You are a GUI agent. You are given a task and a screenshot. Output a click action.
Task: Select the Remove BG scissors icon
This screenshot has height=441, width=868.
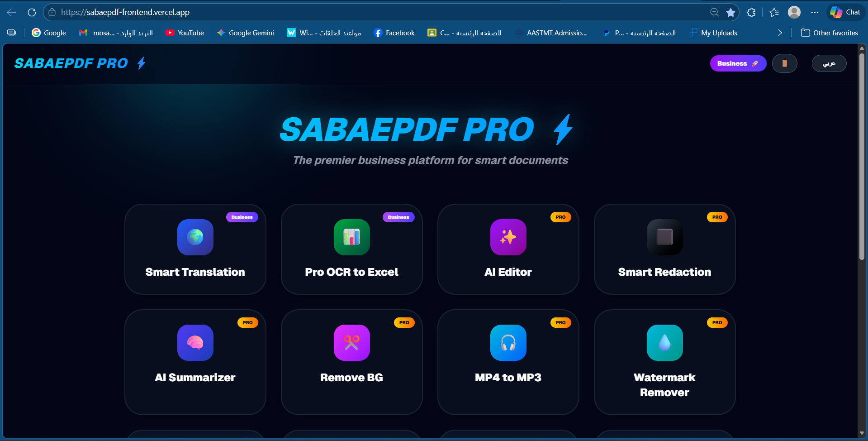pyautogui.click(x=351, y=343)
